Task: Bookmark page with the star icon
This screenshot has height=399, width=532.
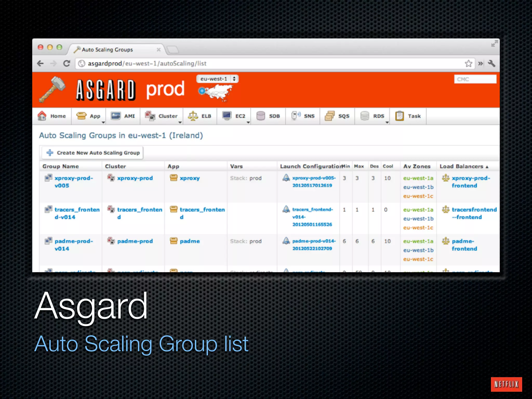Action: (469, 64)
